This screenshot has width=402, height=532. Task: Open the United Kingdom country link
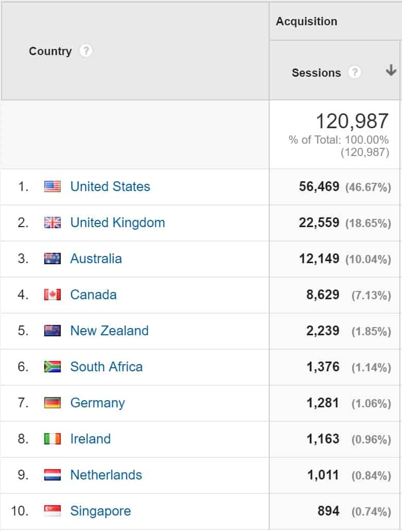coord(117,222)
